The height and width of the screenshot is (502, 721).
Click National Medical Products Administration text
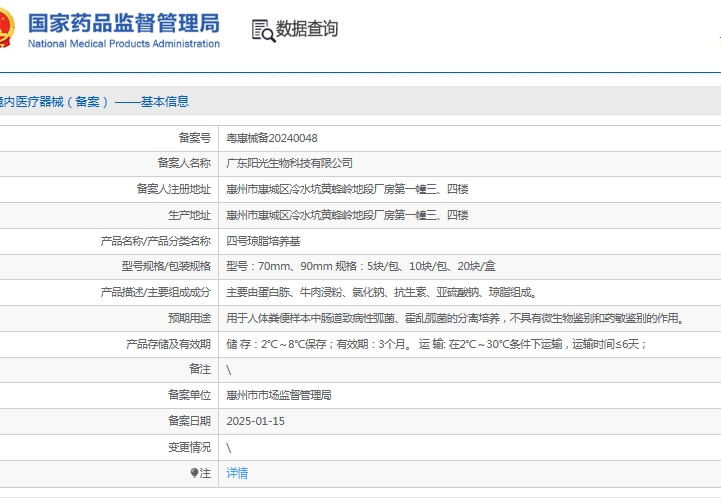124,44
